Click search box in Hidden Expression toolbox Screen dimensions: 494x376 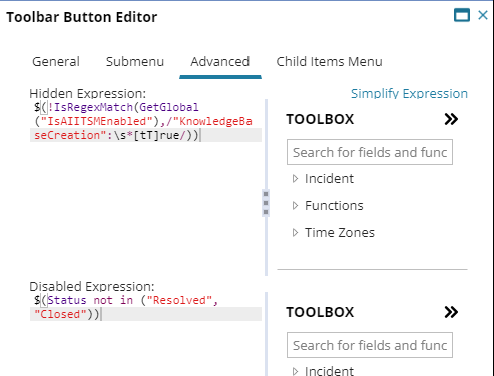tap(370, 152)
